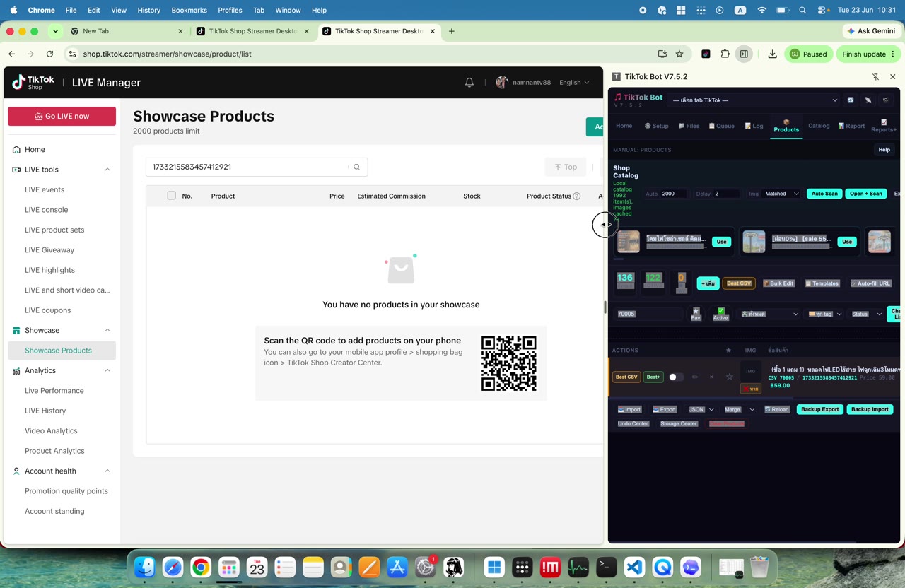905x588 pixels.
Task: Click the Delay value field showing 2
Action: pyautogui.click(x=726, y=194)
